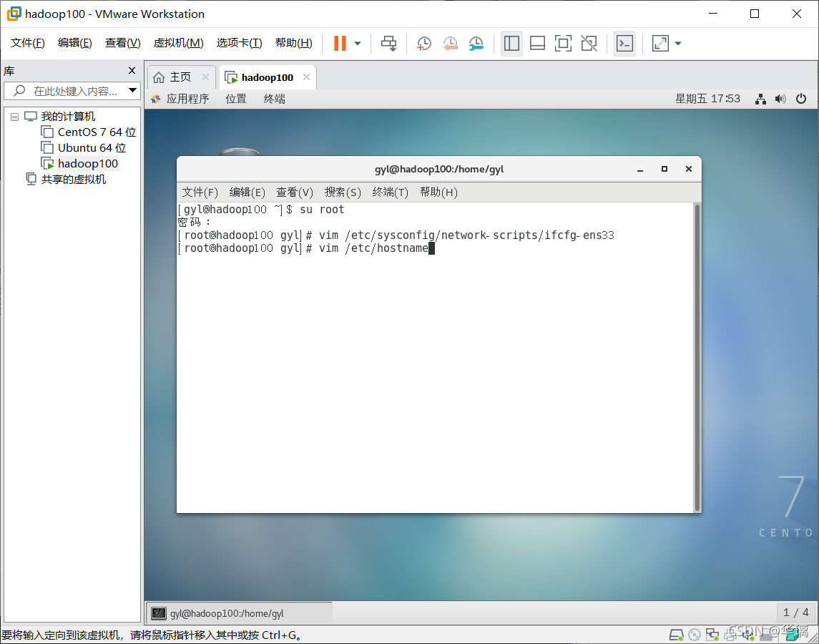
Task: Toggle the library sidebar view
Action: point(511,44)
